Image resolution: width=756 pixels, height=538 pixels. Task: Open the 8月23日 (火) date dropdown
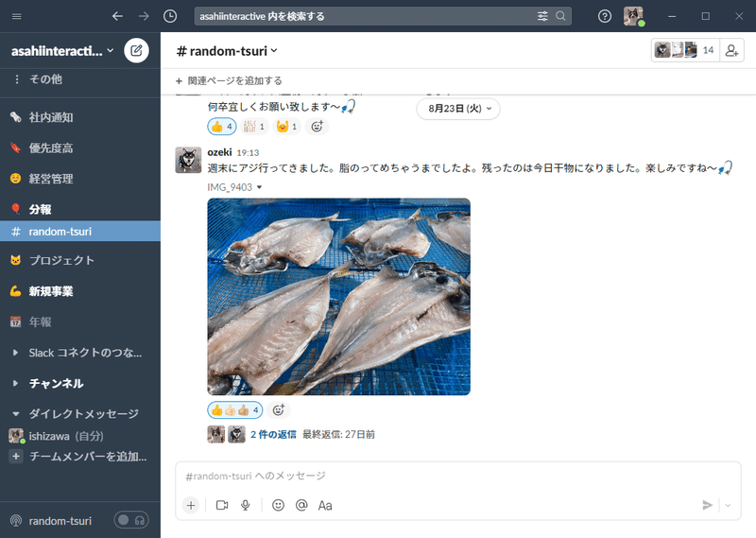(458, 109)
